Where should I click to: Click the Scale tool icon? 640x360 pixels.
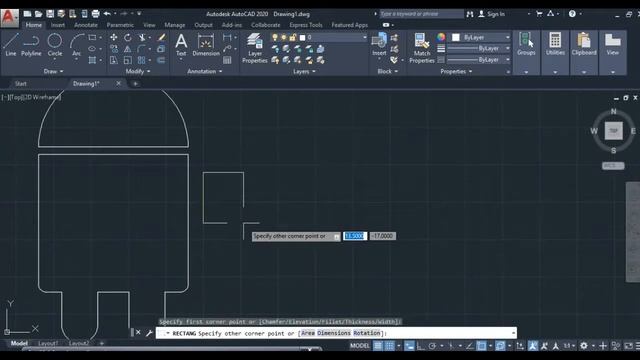coord(128,60)
